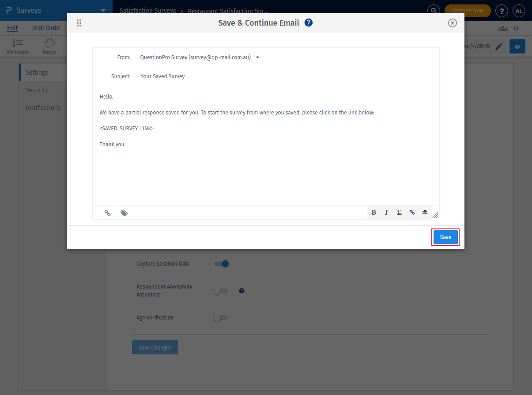Switch to the Distribute tab

[45, 27]
